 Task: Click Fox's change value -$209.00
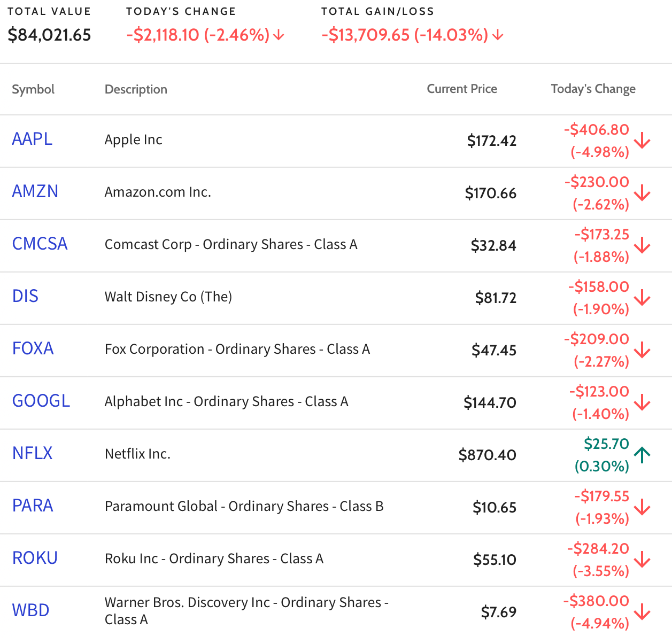coord(597,339)
